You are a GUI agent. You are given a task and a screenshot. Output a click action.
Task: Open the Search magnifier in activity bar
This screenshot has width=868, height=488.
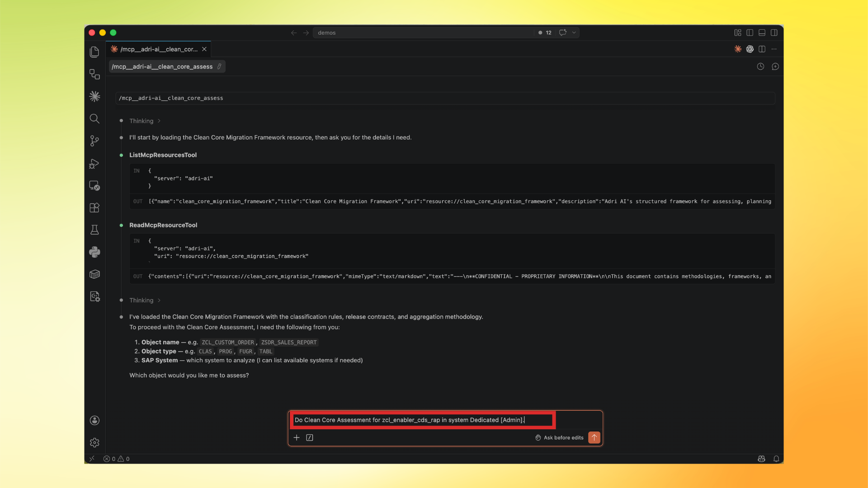(94, 118)
